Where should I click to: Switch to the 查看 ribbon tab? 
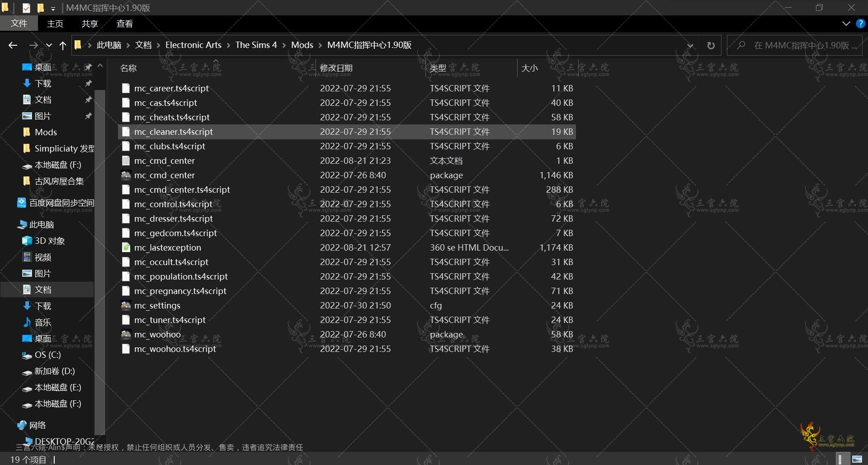pyautogui.click(x=124, y=24)
